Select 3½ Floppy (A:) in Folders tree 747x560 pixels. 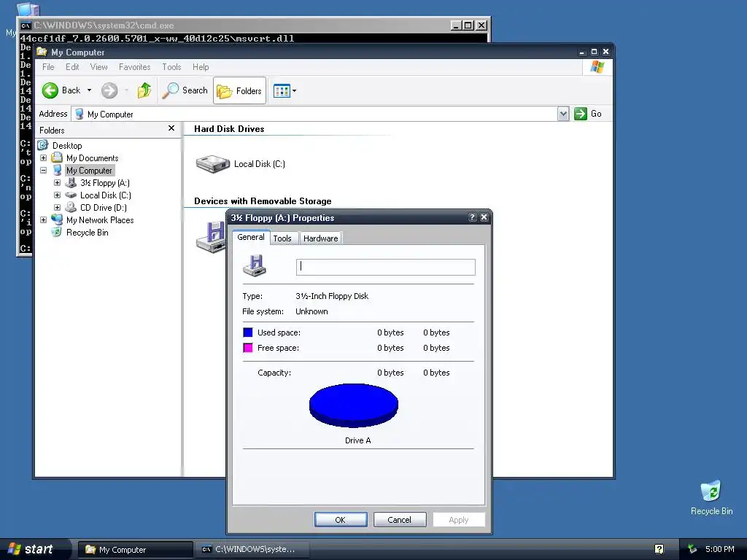pos(105,183)
